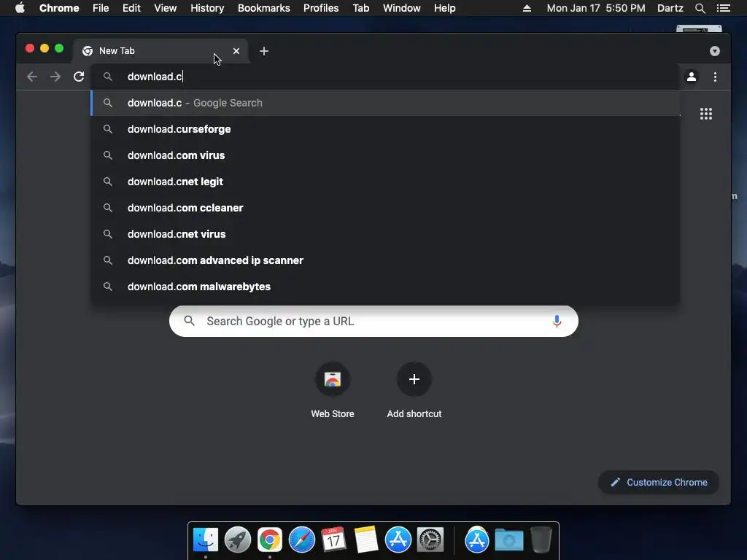This screenshot has height=560, width=747.
Task: Open the Edit menu
Action: coord(131,8)
